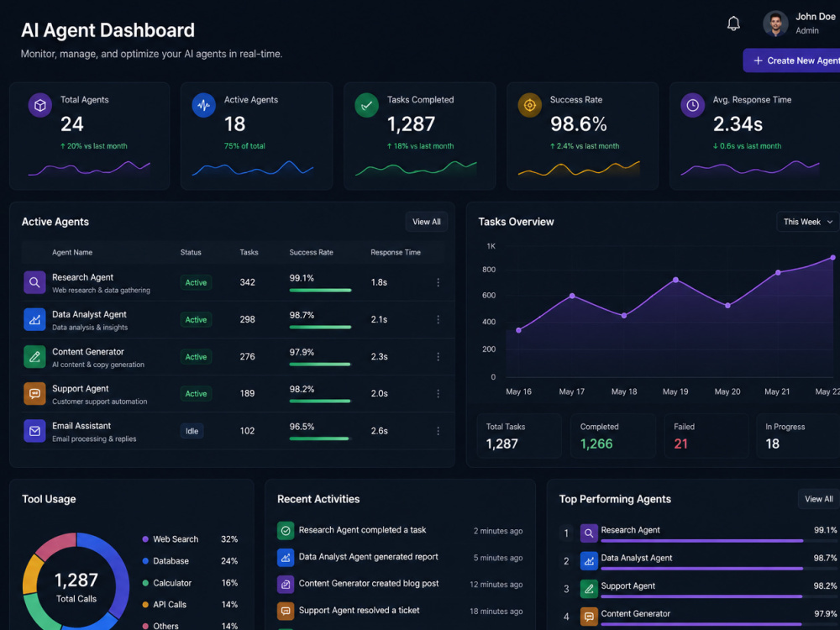Click Email Assistant 96.5% success bar

click(319, 438)
